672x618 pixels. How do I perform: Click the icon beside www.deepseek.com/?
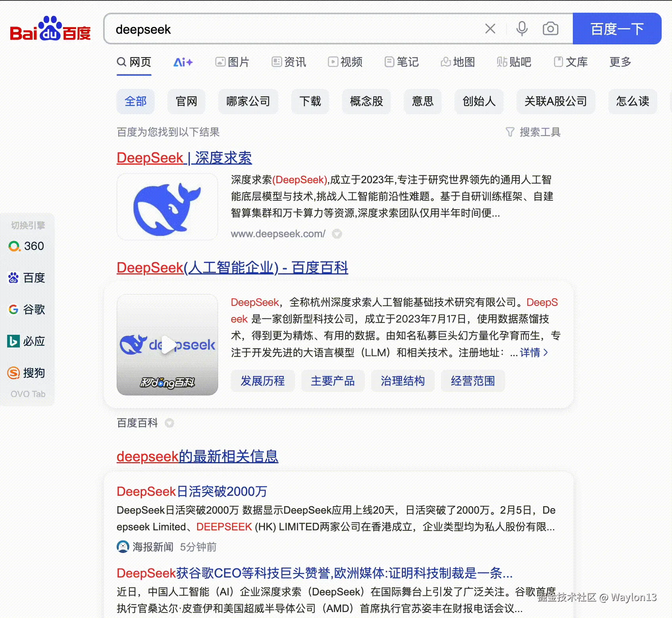(x=337, y=234)
